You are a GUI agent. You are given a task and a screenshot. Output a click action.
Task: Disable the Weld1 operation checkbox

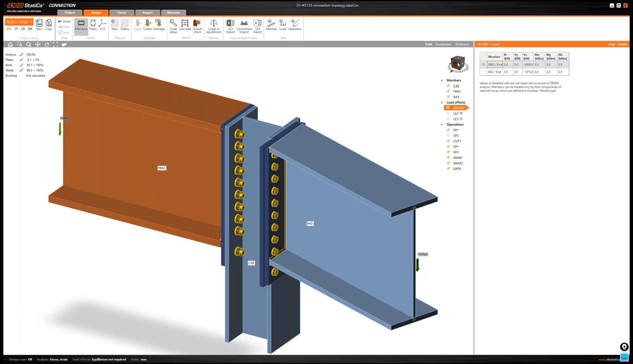click(x=448, y=157)
